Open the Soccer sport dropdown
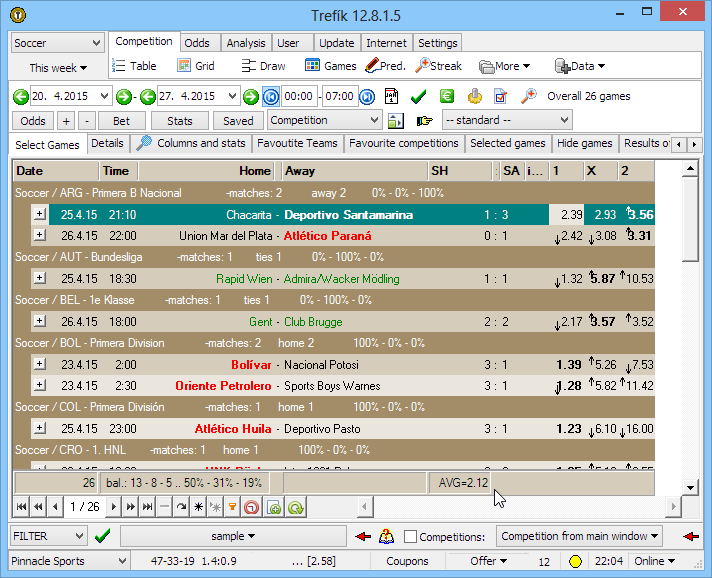Image resolution: width=712 pixels, height=578 pixels. 57,43
